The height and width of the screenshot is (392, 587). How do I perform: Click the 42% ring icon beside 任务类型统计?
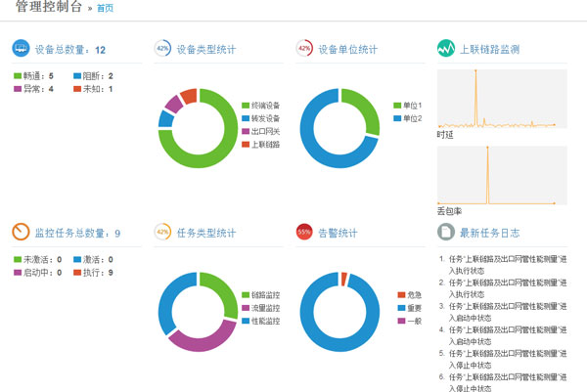[162, 233]
